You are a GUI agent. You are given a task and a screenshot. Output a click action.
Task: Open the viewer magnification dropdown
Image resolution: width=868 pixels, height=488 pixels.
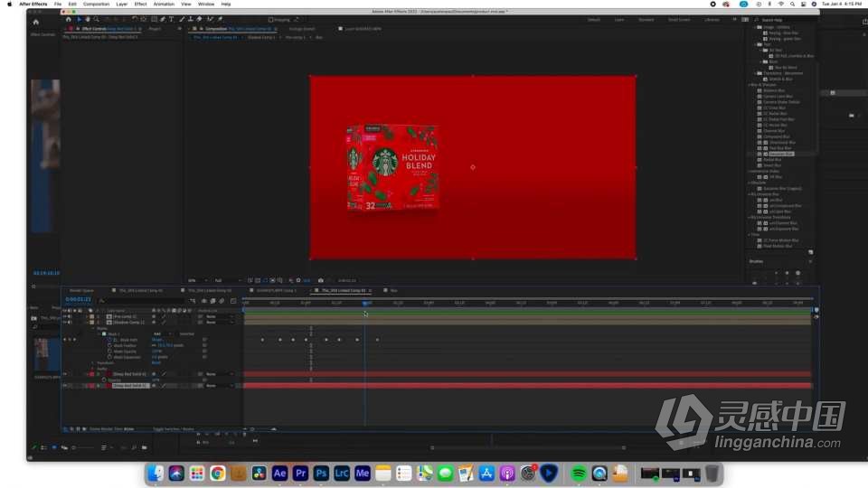click(197, 280)
